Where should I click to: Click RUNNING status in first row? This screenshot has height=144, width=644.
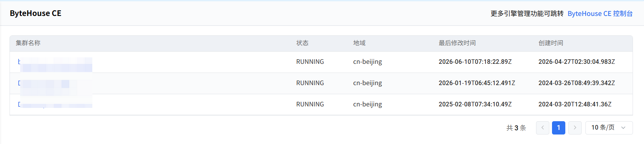coord(310,62)
